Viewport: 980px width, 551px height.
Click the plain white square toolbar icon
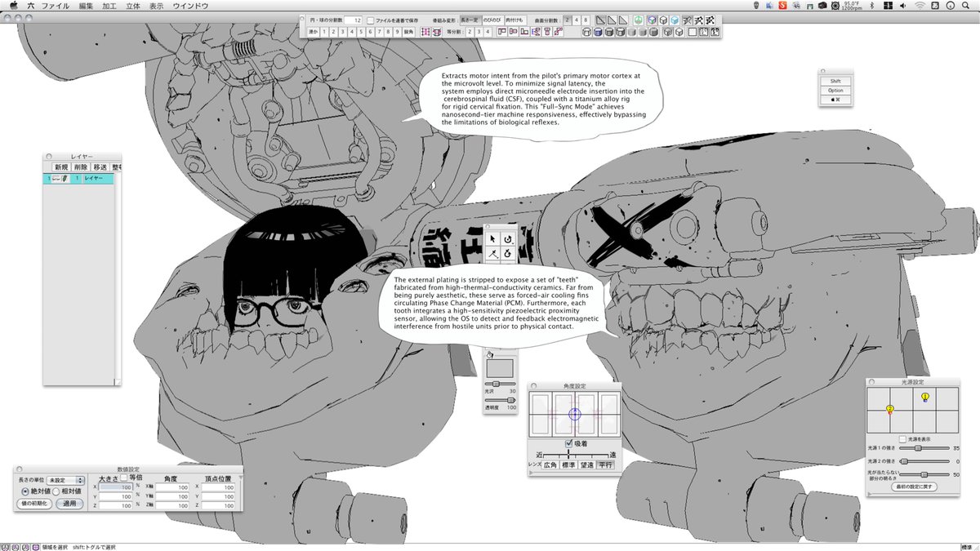692,33
